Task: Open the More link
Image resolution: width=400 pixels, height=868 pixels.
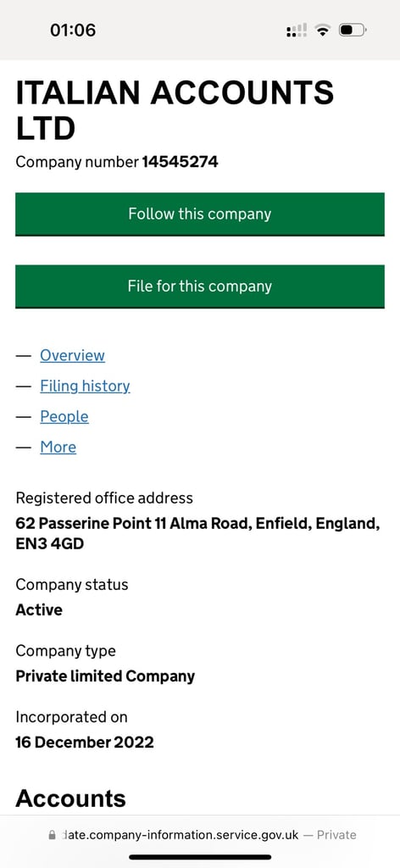Action: 58,447
